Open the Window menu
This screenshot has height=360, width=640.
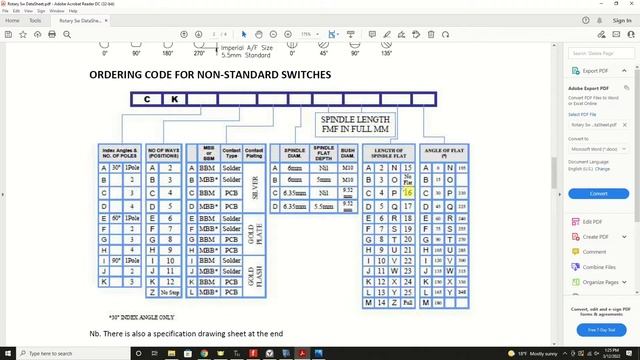point(57,11)
